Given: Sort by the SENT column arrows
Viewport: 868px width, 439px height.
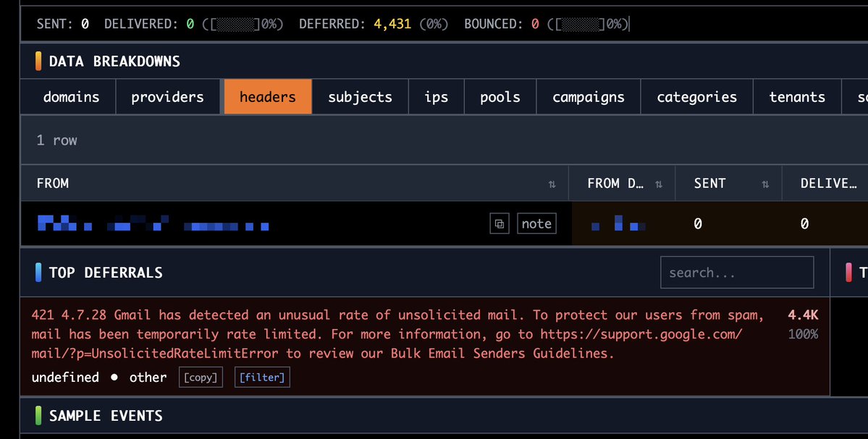Looking at the screenshot, I should tap(765, 184).
